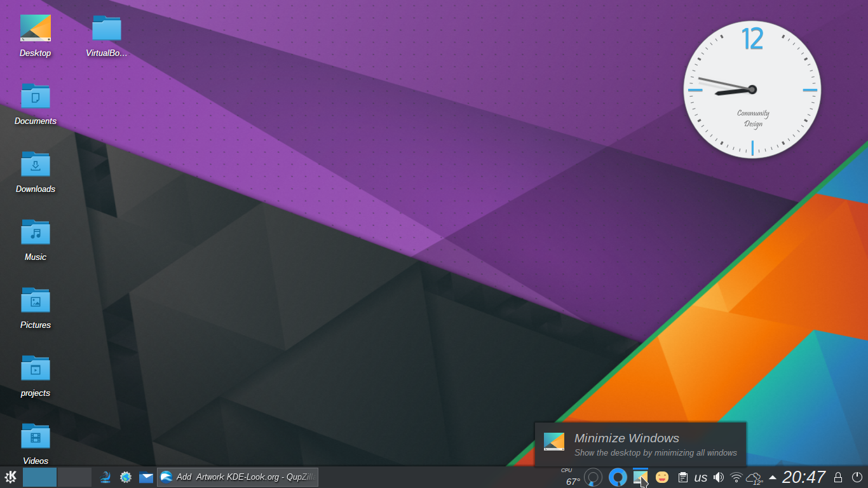
Task: Click the 20:47 digital clock
Action: [804, 477]
